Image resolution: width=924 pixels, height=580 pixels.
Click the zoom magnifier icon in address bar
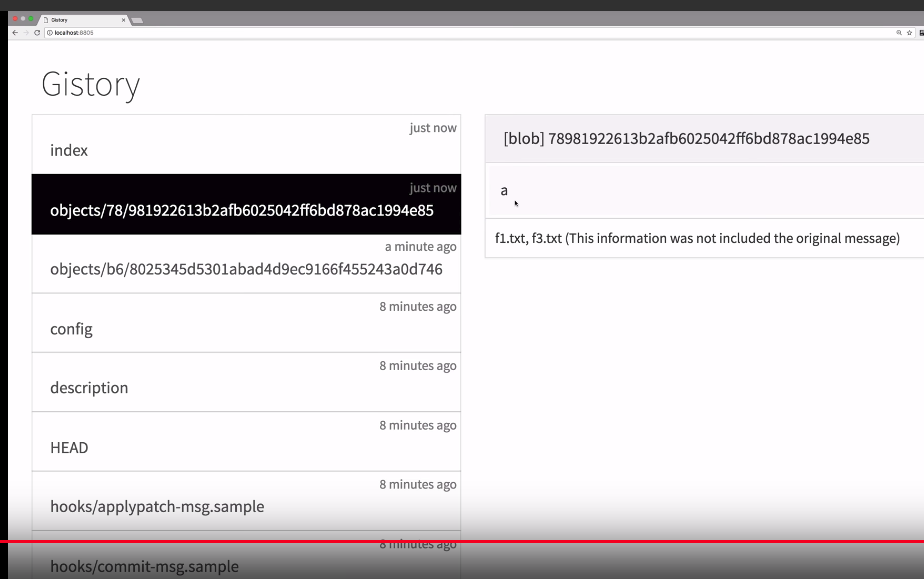899,33
